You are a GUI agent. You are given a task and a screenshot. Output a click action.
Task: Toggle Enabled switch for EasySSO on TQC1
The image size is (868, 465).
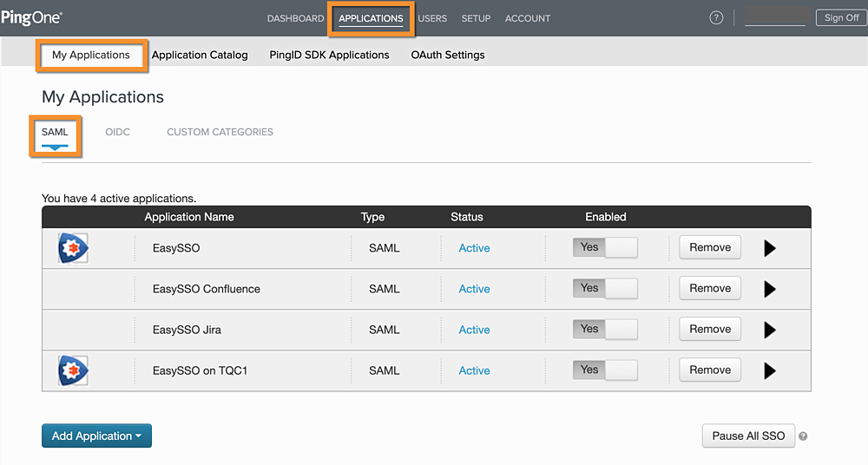point(605,370)
